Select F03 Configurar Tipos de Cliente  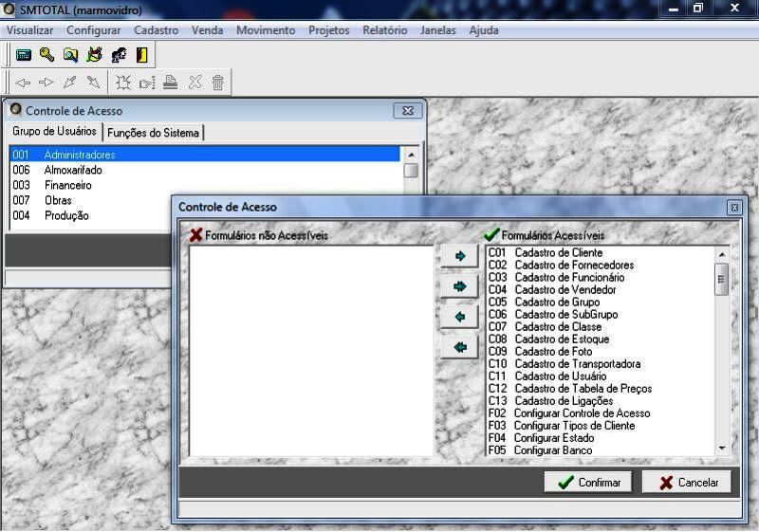(601, 426)
